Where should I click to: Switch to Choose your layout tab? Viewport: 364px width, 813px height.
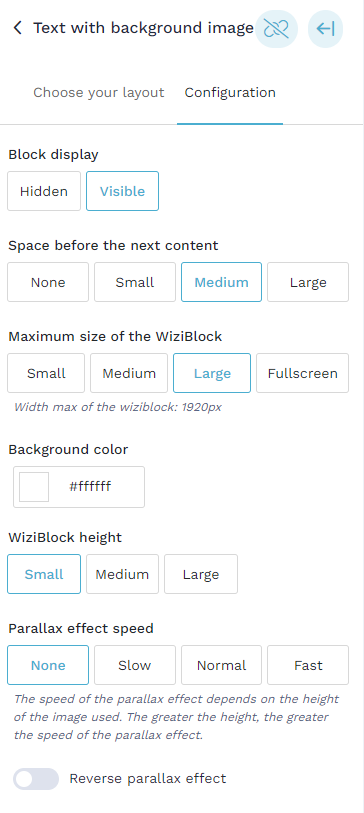[x=99, y=93]
